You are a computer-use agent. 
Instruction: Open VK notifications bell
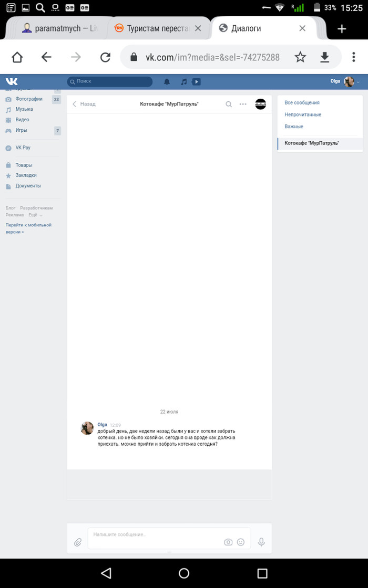point(167,81)
